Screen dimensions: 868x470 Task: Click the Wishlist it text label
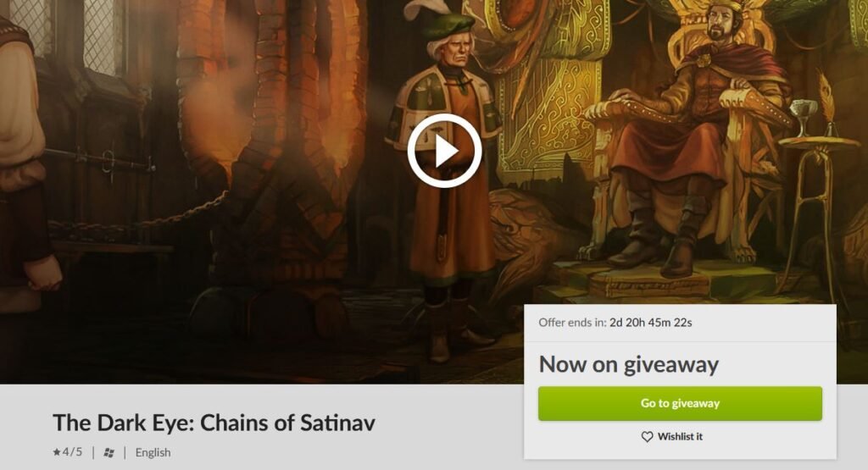click(x=680, y=436)
